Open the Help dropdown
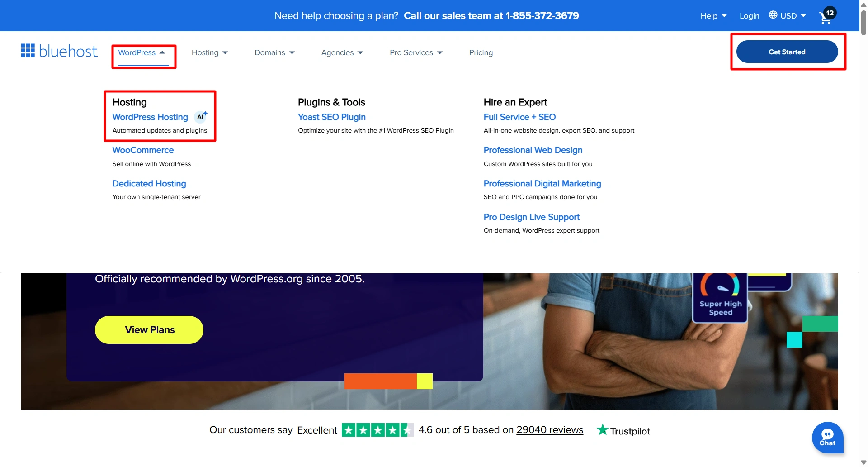The height and width of the screenshot is (467, 868). pos(714,16)
